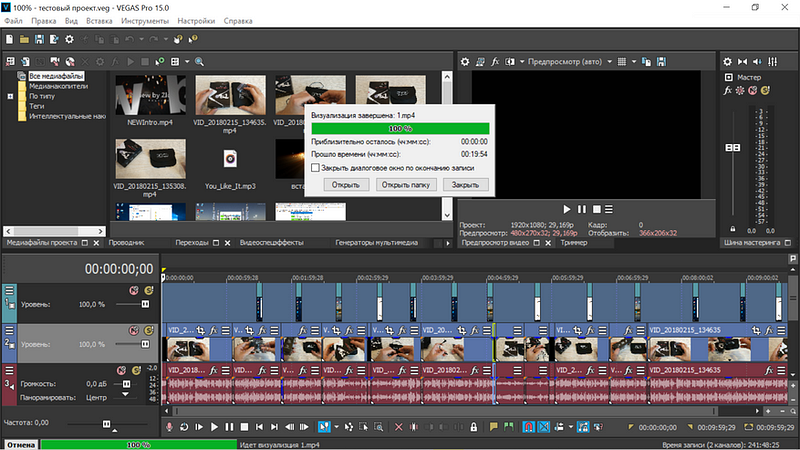Image resolution: width=800 pixels, height=450 pixels.
Task: Save preview snapshot to file icon
Action: pyautogui.click(x=661, y=62)
